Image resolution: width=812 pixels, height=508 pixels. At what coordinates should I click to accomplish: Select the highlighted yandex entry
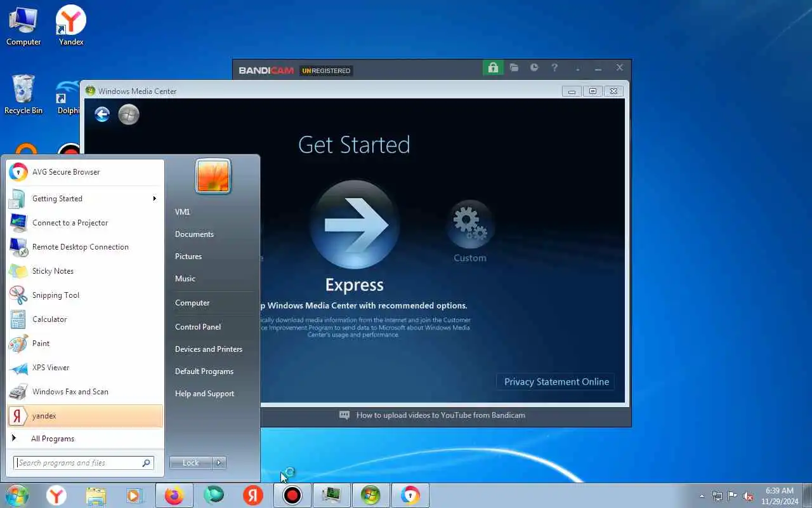click(x=85, y=416)
